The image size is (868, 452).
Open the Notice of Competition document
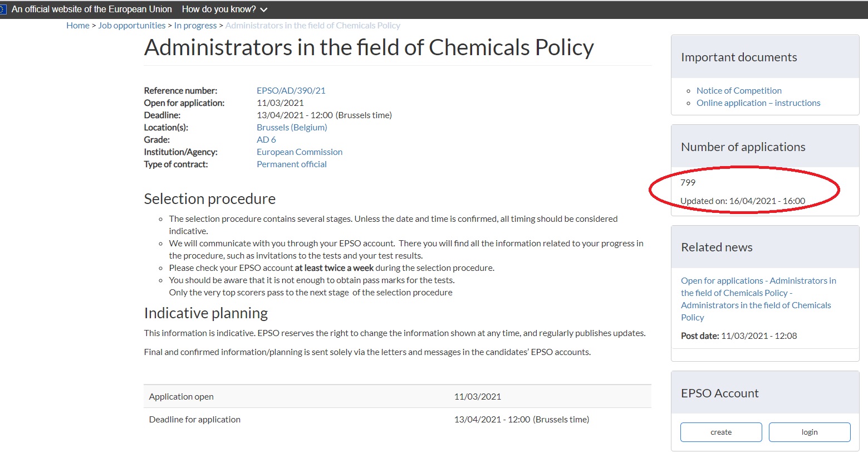[x=739, y=90]
